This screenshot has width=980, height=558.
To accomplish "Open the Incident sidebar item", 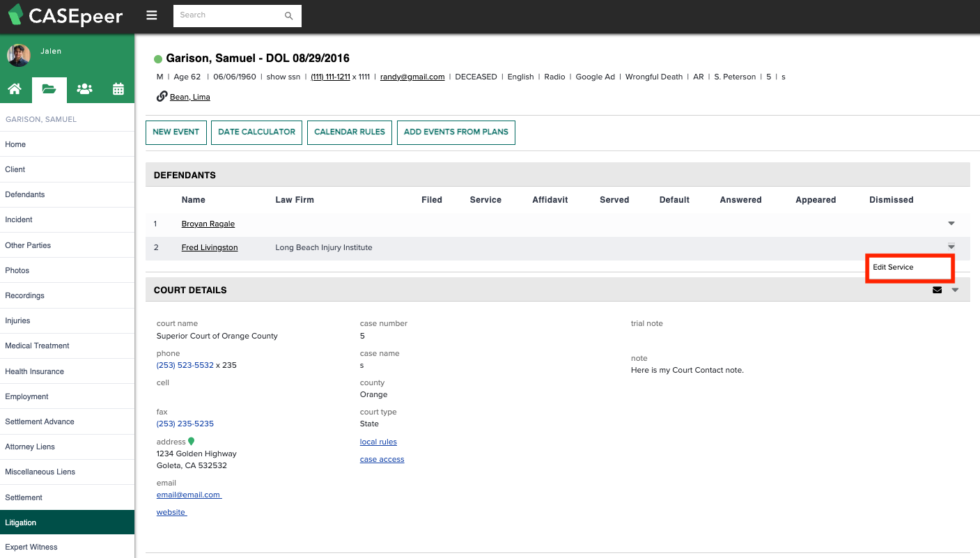I will 67,219.
